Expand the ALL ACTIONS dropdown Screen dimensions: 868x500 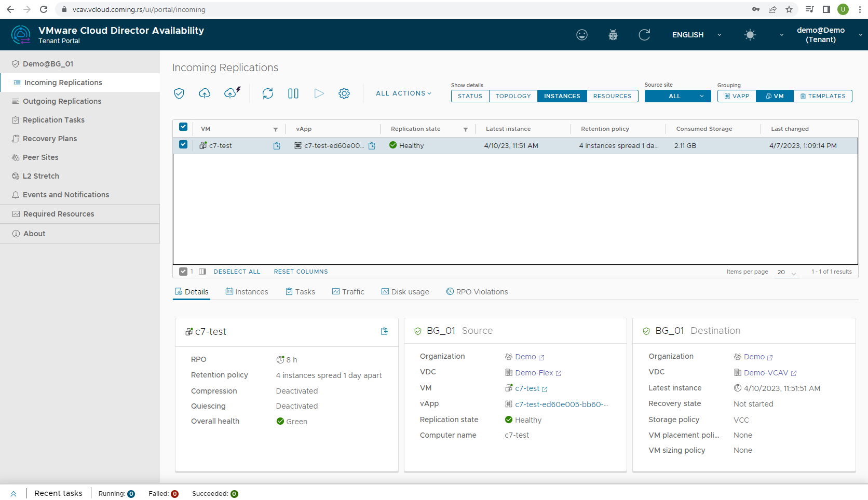click(x=403, y=93)
